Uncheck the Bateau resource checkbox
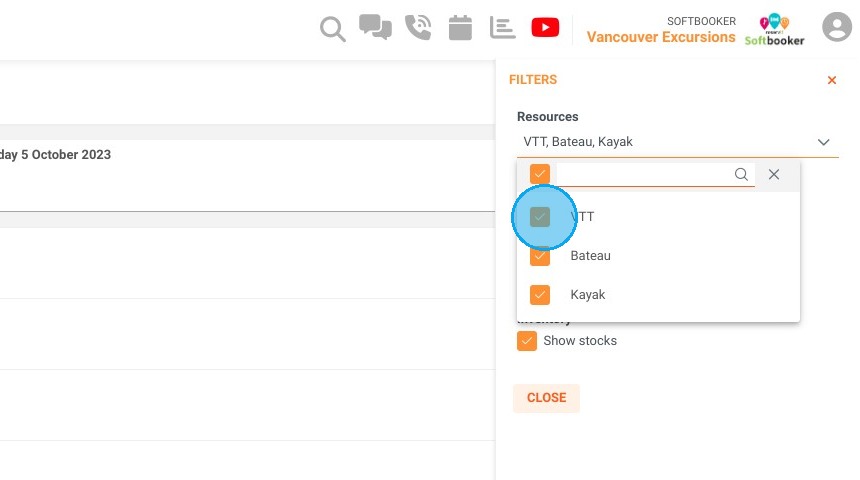The image size is (860, 480). (540, 256)
